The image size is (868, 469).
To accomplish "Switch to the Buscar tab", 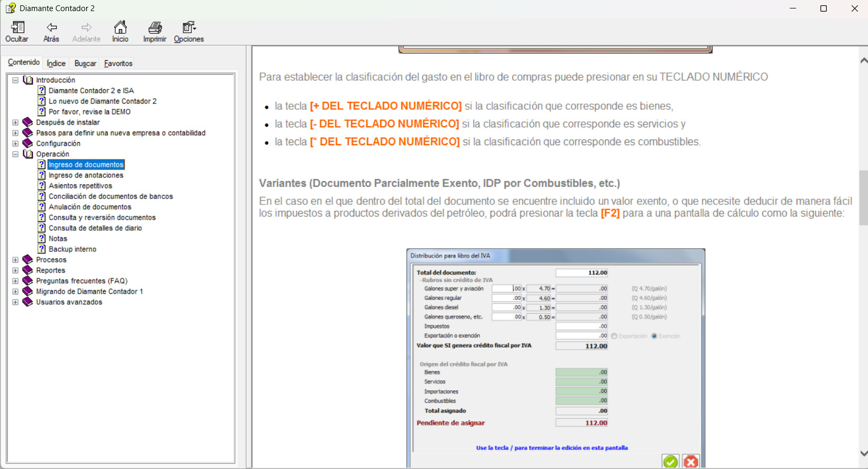I will (x=85, y=63).
